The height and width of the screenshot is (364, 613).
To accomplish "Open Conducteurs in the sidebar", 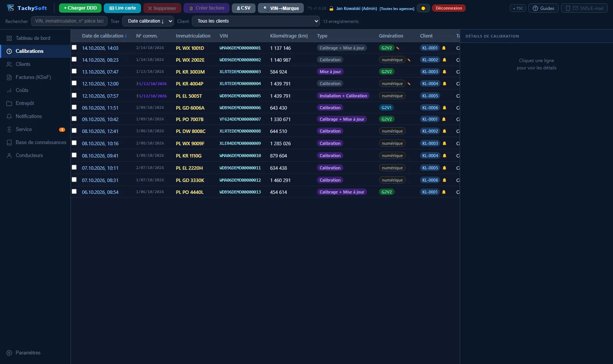I will click(x=35, y=155).
